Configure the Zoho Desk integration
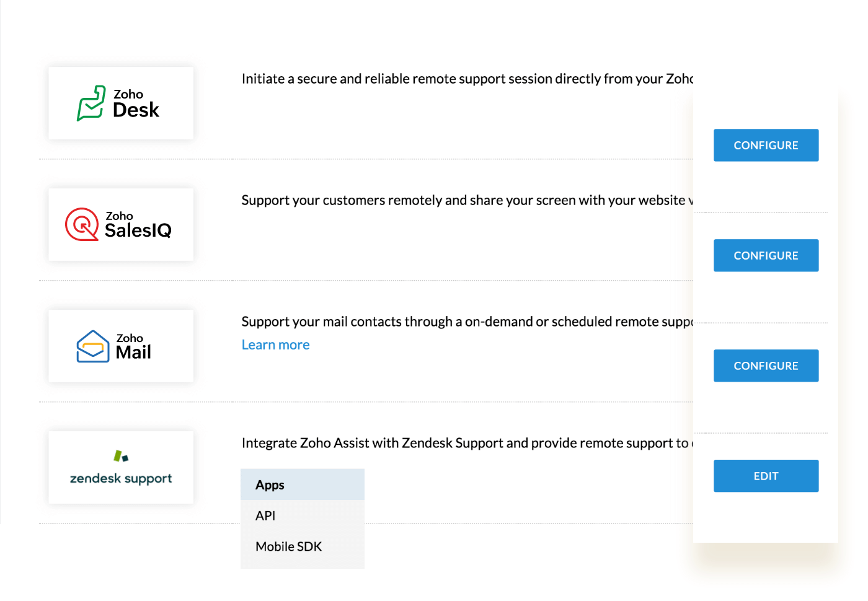Image resolution: width=868 pixels, height=601 pixels. pyautogui.click(x=766, y=145)
